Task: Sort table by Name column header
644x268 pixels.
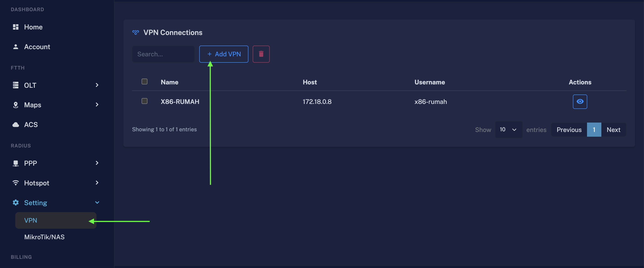Action: (169, 82)
